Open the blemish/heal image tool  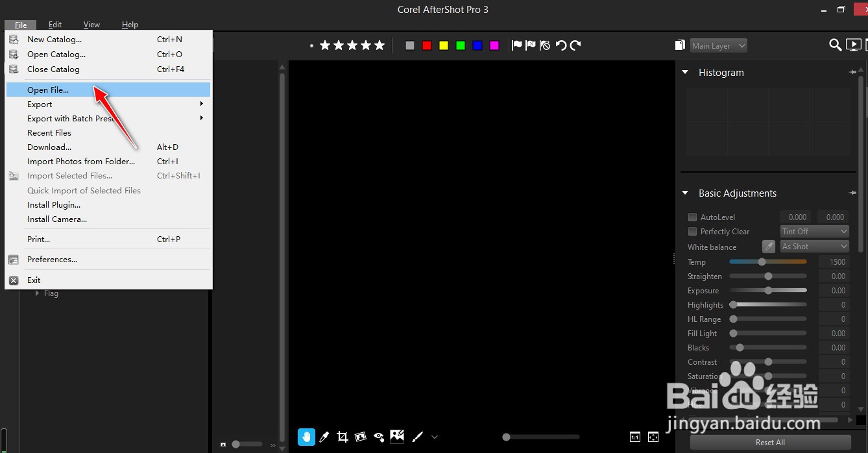coord(397,436)
